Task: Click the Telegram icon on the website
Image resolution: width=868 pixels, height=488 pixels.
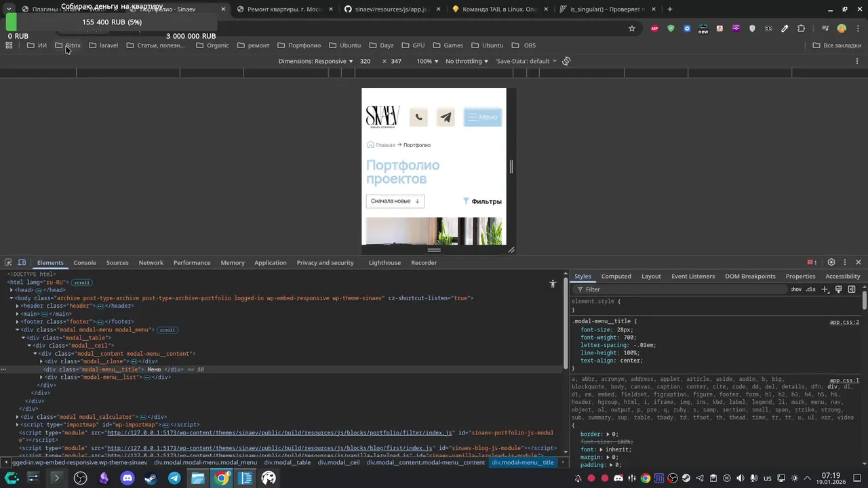Action: 446,117
